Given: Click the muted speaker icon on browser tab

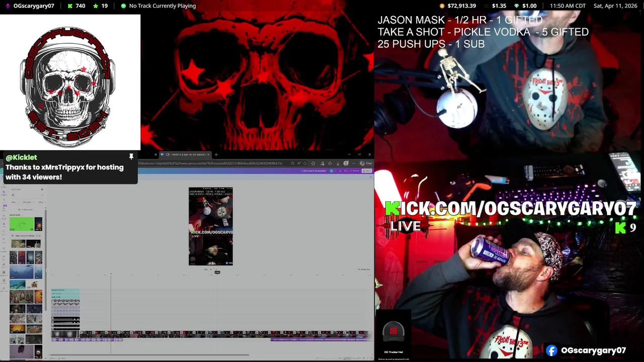Looking at the screenshot, I should 168,154.
